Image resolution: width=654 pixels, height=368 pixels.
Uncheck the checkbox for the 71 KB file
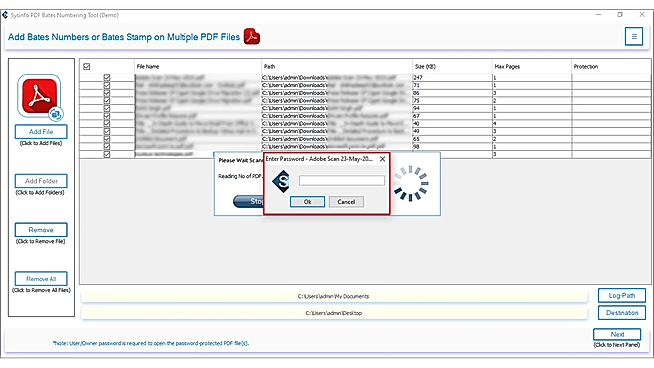(x=107, y=85)
